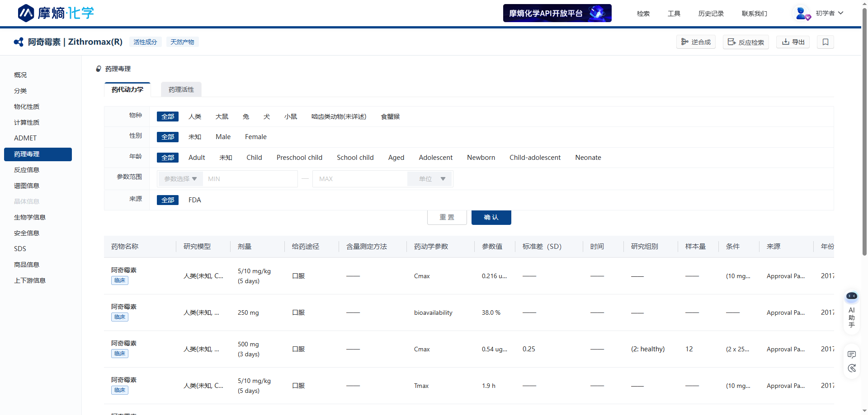
Task: Click the 0.54 ug... value cell
Action: pyautogui.click(x=495, y=349)
